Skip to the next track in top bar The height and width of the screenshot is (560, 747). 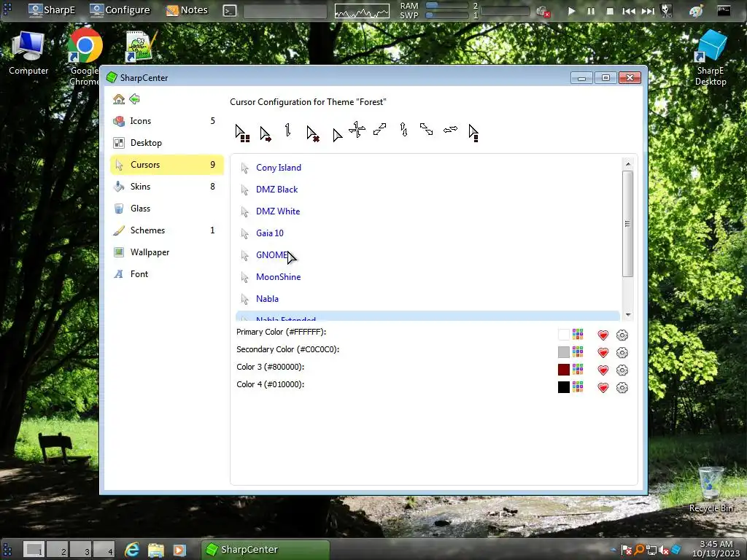coord(648,11)
